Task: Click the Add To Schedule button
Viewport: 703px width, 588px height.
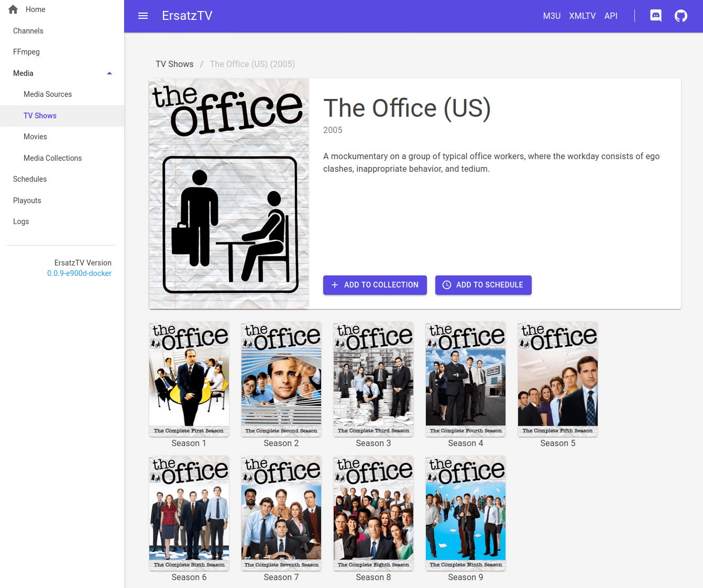Action: 484,285
